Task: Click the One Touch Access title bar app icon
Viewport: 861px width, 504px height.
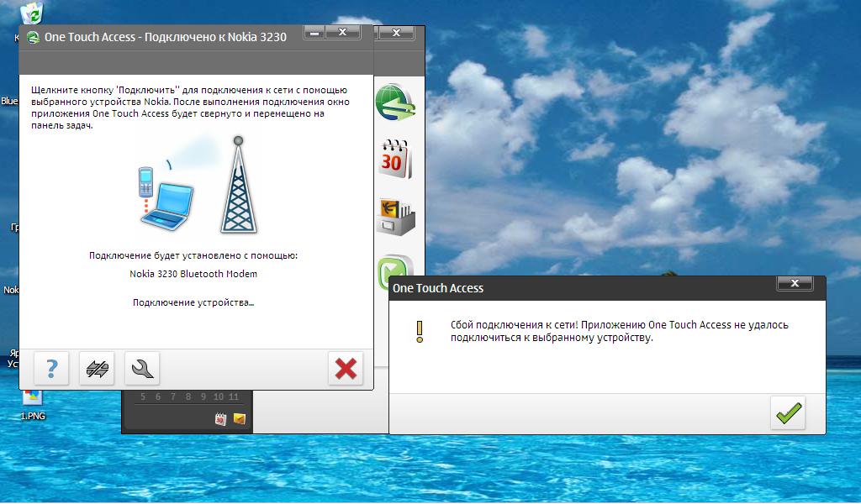Action: point(33,37)
